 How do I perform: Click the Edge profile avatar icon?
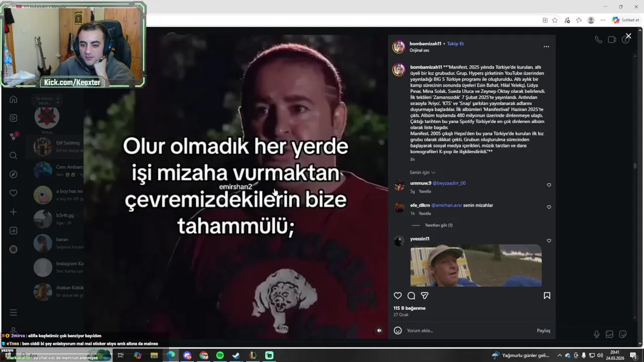click(591, 20)
